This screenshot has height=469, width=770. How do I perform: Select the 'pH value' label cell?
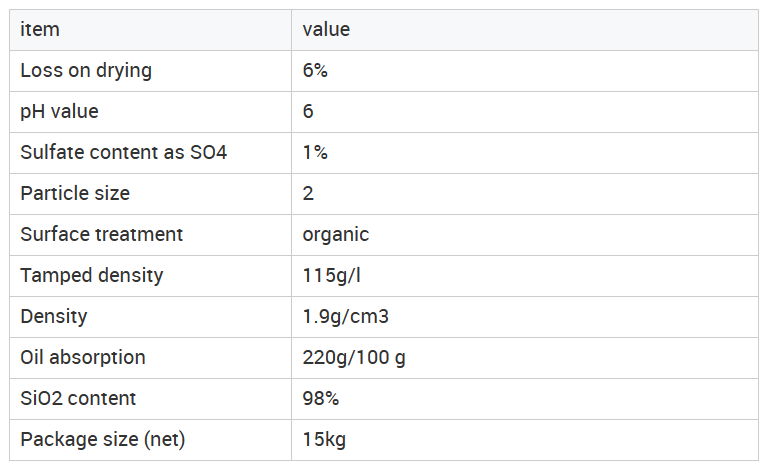(60, 112)
